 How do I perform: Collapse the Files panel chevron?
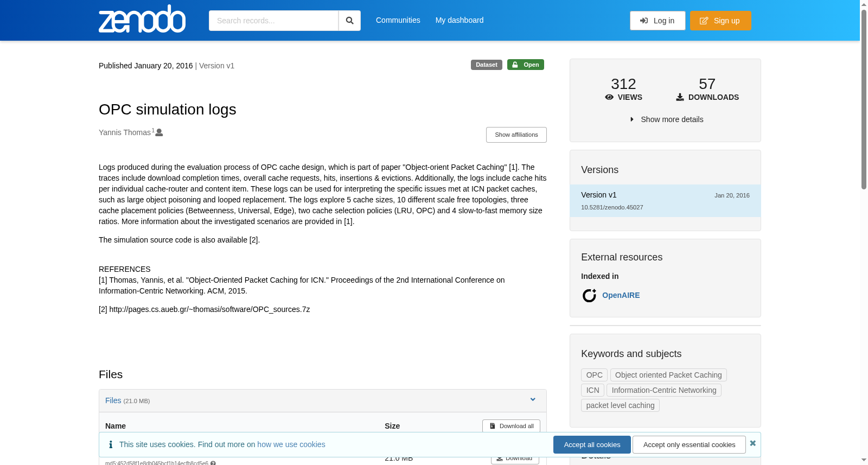(533, 400)
